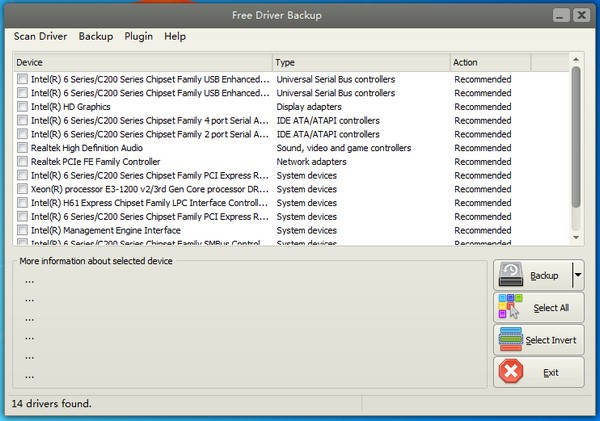The height and width of the screenshot is (421, 600).
Task: Expand the Backup button dropdown arrow
Action: click(x=577, y=275)
